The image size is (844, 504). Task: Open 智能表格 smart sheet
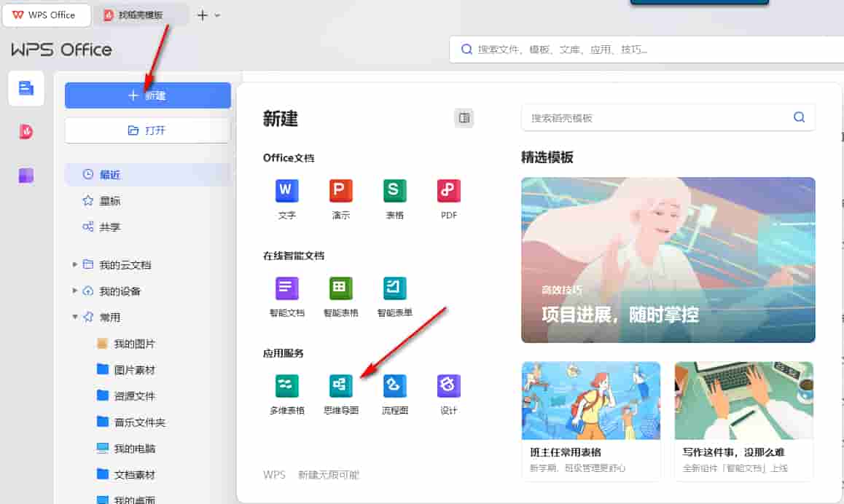[x=340, y=297]
